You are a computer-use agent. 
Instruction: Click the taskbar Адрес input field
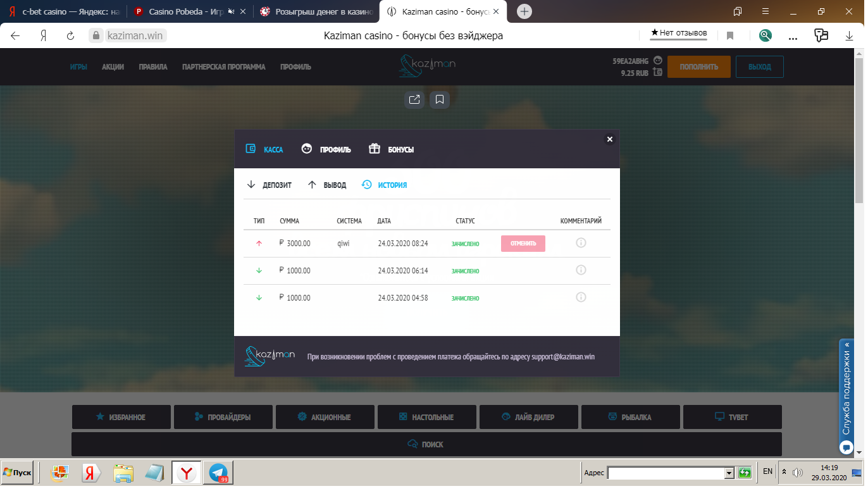pos(666,473)
